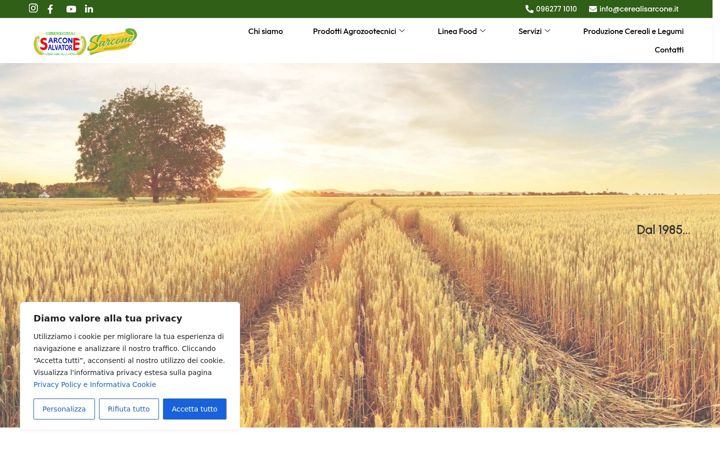Expand the Servizi chevron

pyautogui.click(x=547, y=31)
